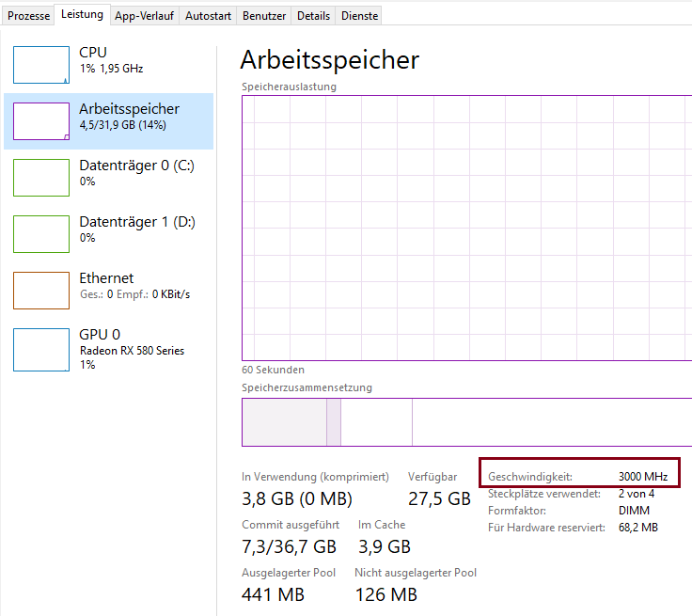Open the GPU 0 graph thumbnail
692x616 pixels.
(x=41, y=347)
